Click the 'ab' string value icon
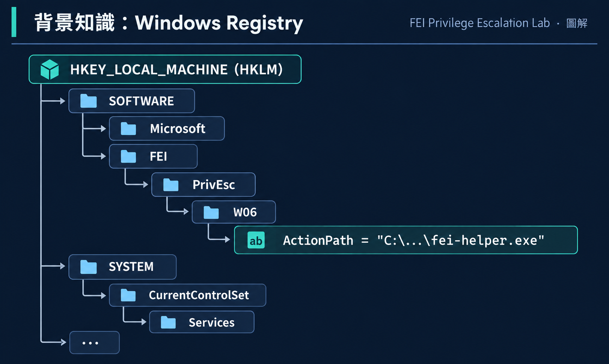This screenshot has height=364, width=609. coord(256,241)
